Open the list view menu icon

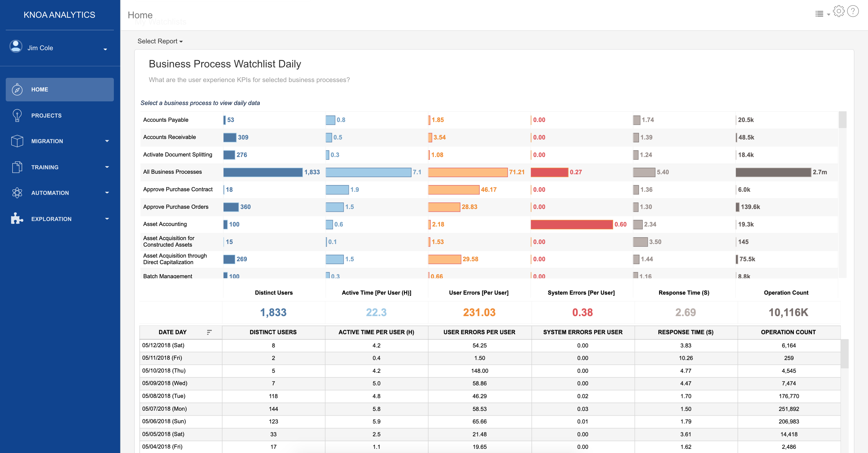click(x=820, y=14)
